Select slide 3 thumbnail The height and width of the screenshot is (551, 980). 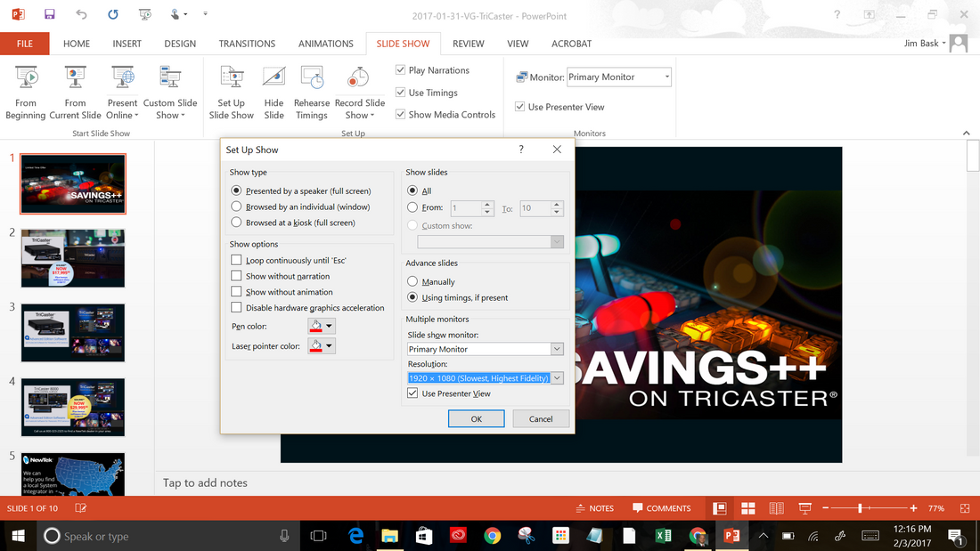pyautogui.click(x=72, y=333)
